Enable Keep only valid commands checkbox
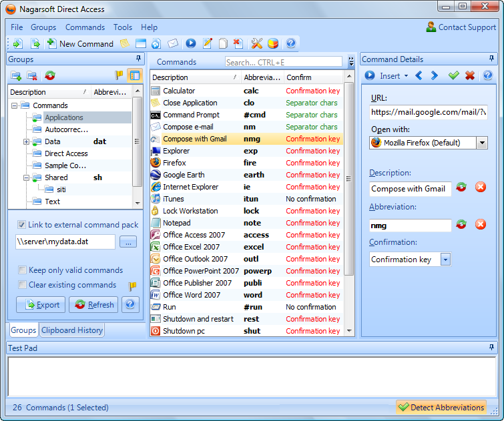 click(x=22, y=270)
